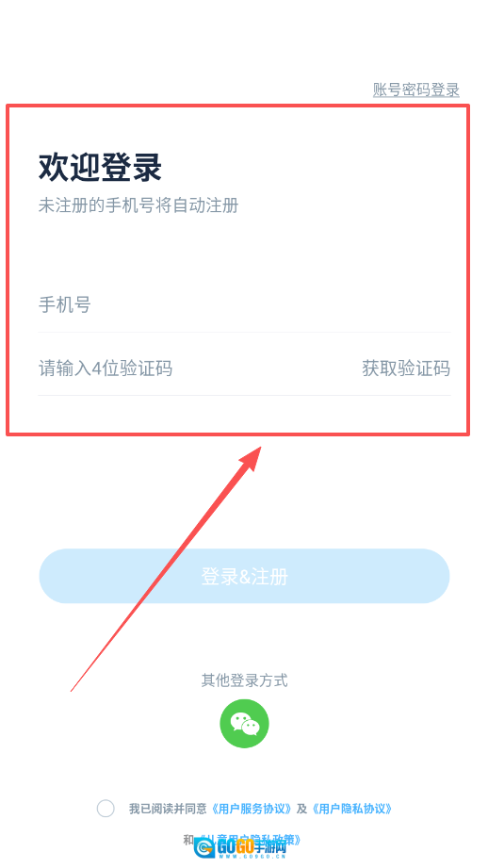The image size is (488, 868).
Task: Click the 登录&注册 button
Action: pos(244,576)
